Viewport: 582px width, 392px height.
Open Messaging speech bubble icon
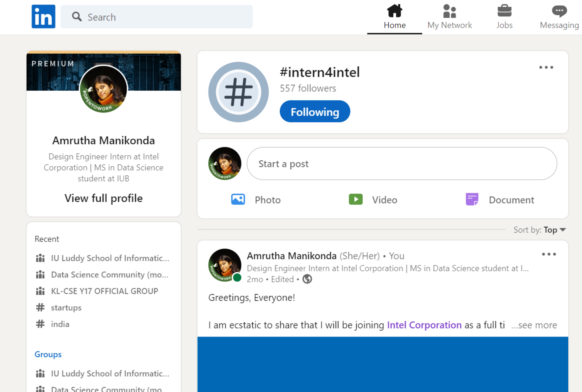[x=559, y=11]
